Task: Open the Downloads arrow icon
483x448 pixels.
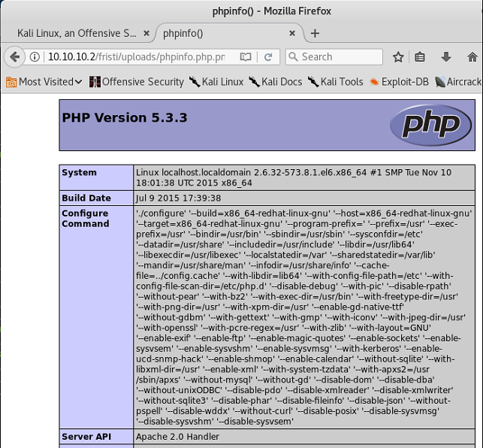Action: tap(445, 56)
